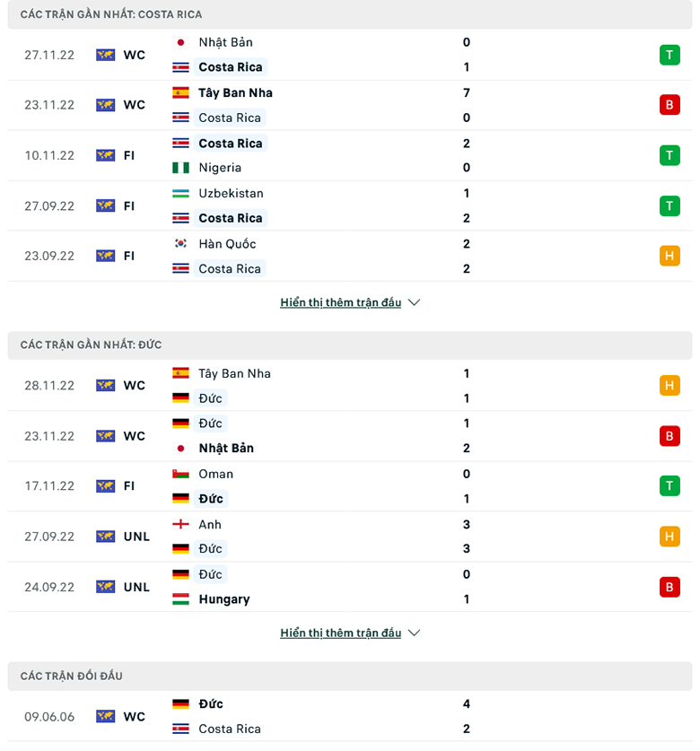Select the Các trận gần nhất: Costa Rica header
This screenshot has height=751, width=700.
(x=350, y=14)
